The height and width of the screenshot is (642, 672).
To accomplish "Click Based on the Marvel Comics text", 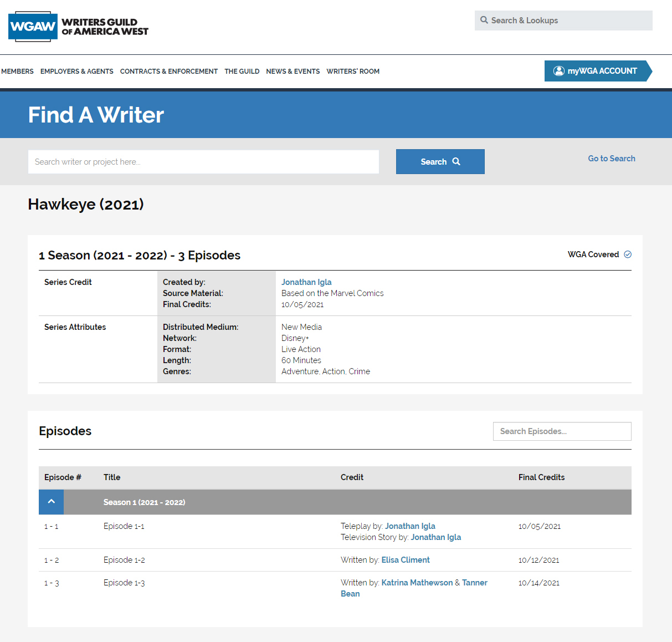I will point(332,293).
